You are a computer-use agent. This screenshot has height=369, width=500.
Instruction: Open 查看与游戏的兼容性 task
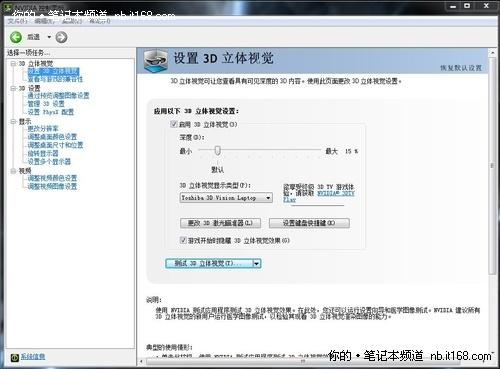(55, 79)
